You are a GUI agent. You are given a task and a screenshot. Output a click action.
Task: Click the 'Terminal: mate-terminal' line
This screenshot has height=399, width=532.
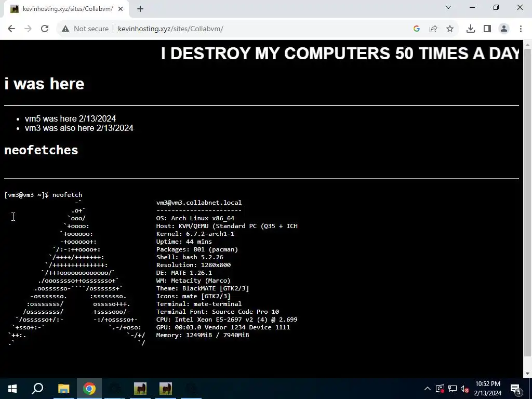point(199,304)
